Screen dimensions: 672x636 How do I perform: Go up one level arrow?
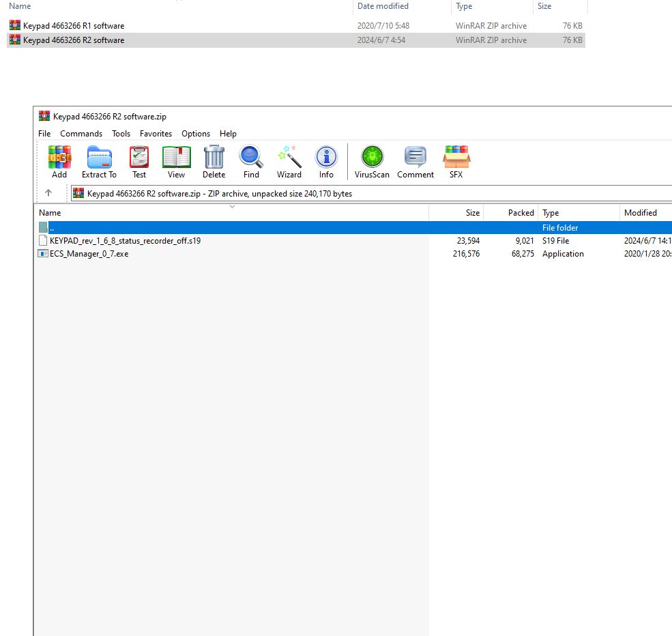click(x=48, y=193)
